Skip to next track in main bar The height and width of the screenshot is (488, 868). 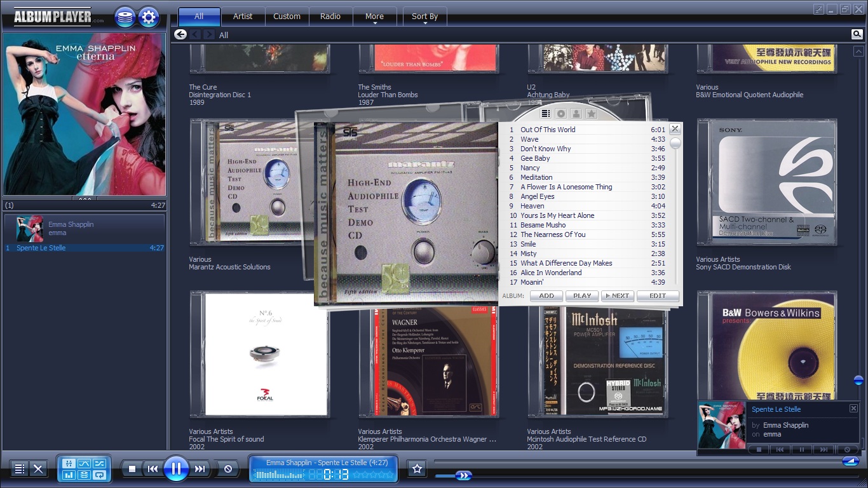click(x=200, y=469)
